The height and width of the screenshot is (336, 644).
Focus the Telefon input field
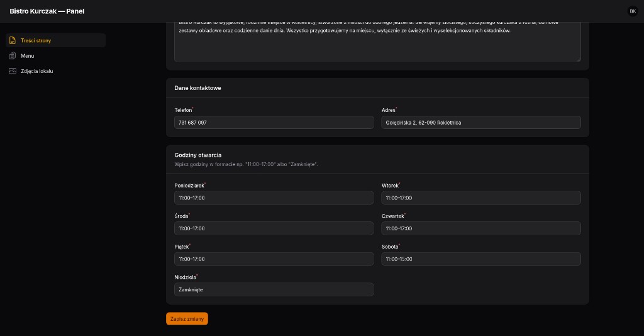coord(274,123)
